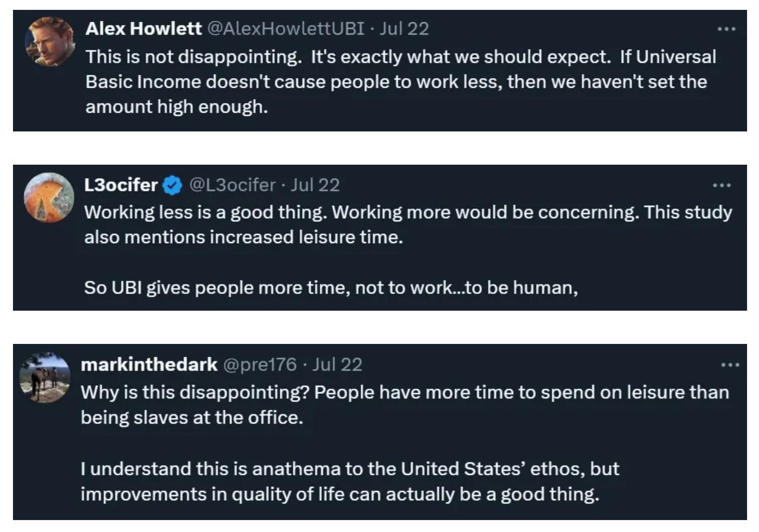
Task: Click the line "So UBI gives people more time"
Action: 331,288
